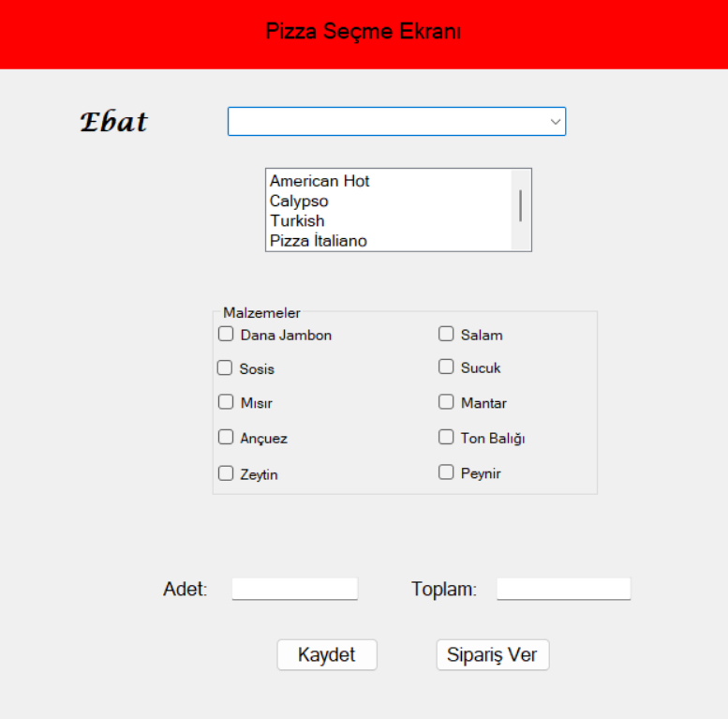Click the pizza list scrollbar
The height and width of the screenshot is (719, 728).
pyautogui.click(x=521, y=205)
